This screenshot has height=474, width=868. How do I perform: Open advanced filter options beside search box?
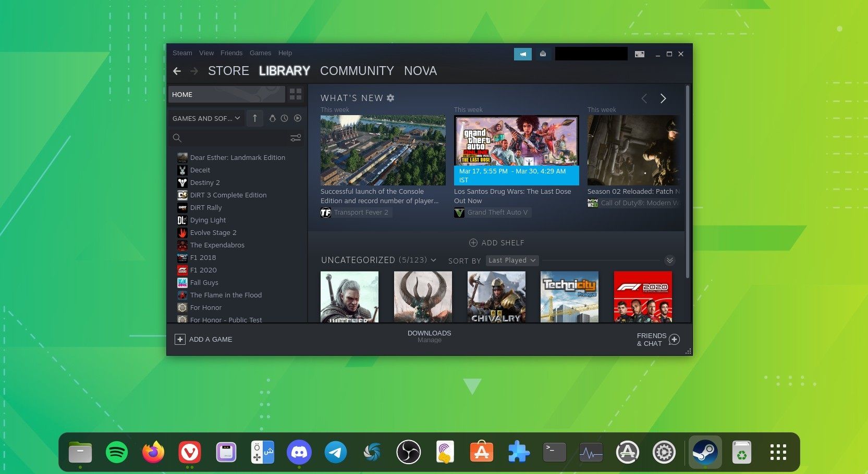(x=296, y=138)
